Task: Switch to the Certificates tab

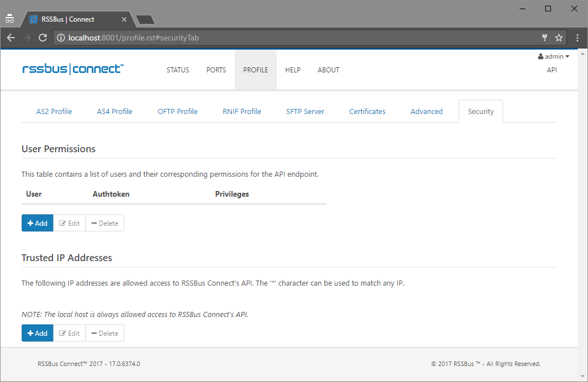Action: point(367,111)
